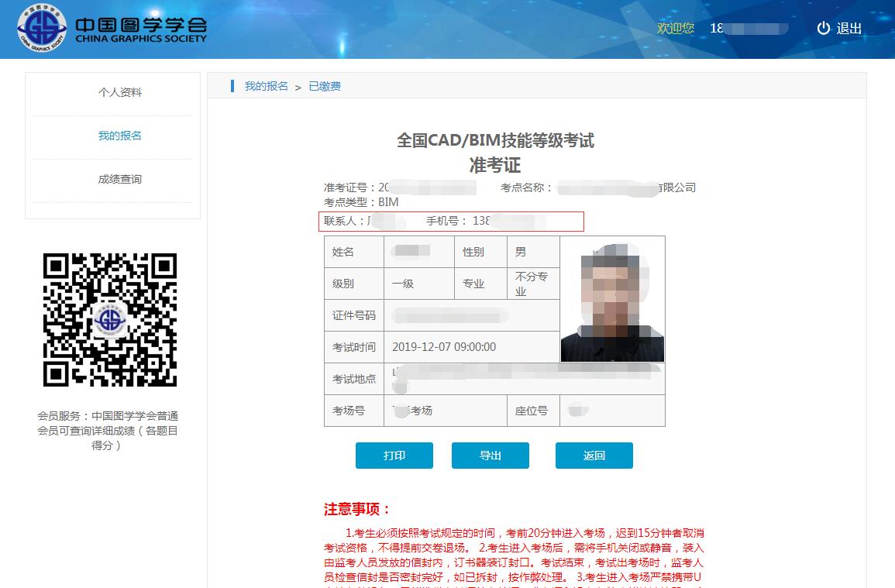This screenshot has height=588, width=895.
Task: Click the QR code image
Action: pos(110,319)
